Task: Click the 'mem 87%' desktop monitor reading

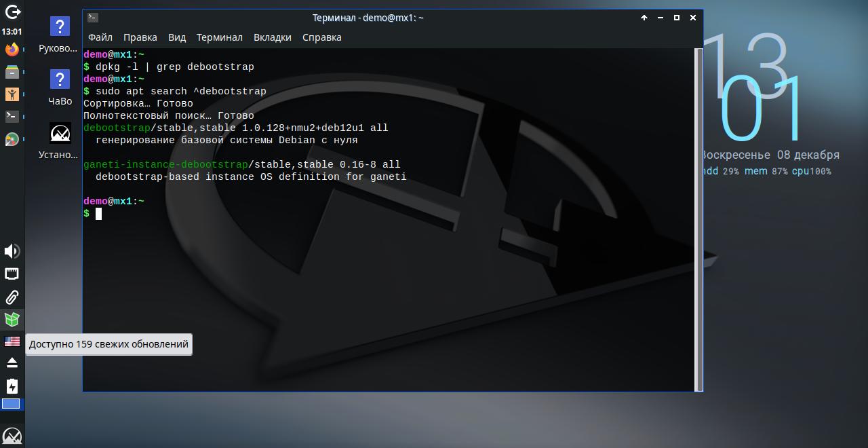Action: coord(766,171)
